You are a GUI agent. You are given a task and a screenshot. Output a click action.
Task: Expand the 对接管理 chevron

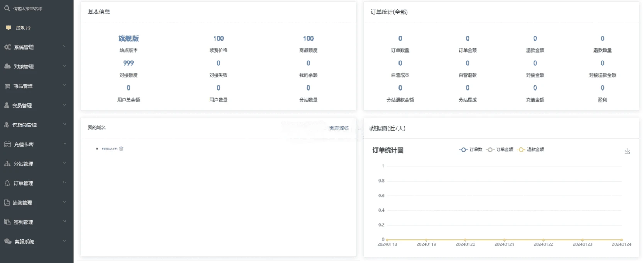click(64, 66)
